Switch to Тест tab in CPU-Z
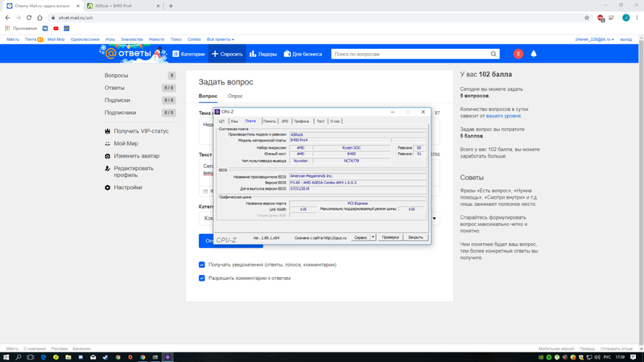Viewport: 644px width, 362px height. point(320,121)
